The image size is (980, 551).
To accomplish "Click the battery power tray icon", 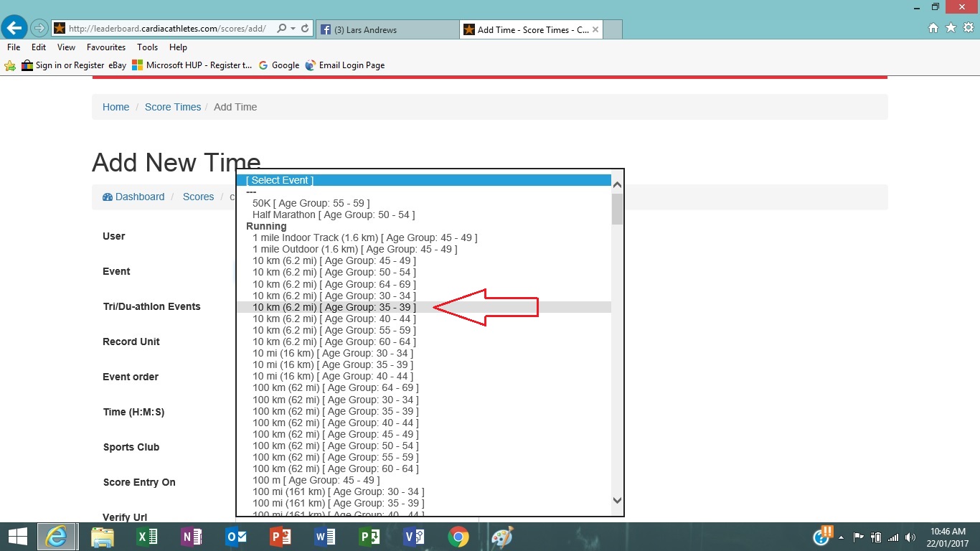I will click(875, 537).
